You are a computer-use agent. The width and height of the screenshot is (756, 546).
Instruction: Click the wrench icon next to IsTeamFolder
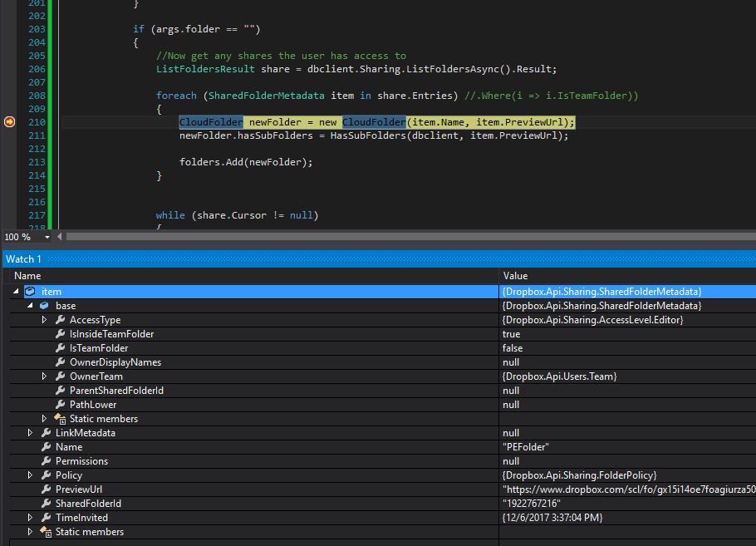(x=60, y=348)
